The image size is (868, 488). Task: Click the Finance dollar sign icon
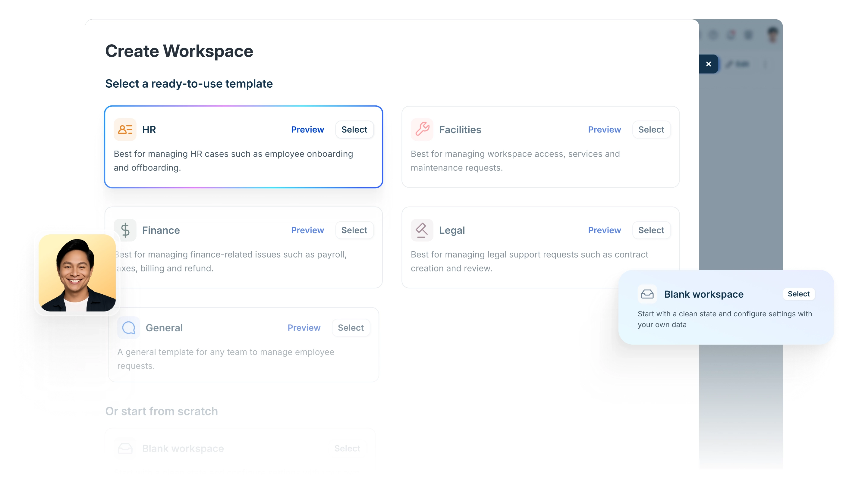tap(125, 230)
